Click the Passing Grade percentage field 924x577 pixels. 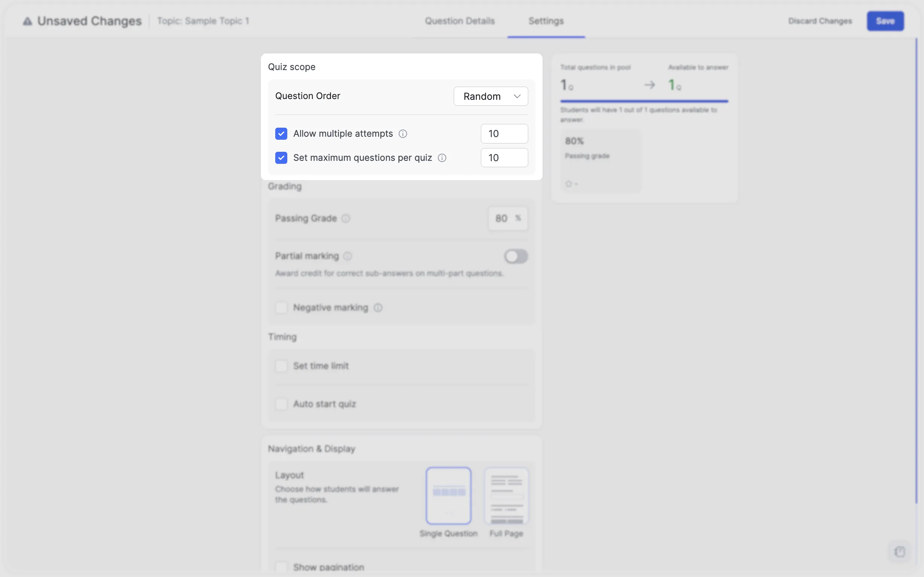point(508,218)
